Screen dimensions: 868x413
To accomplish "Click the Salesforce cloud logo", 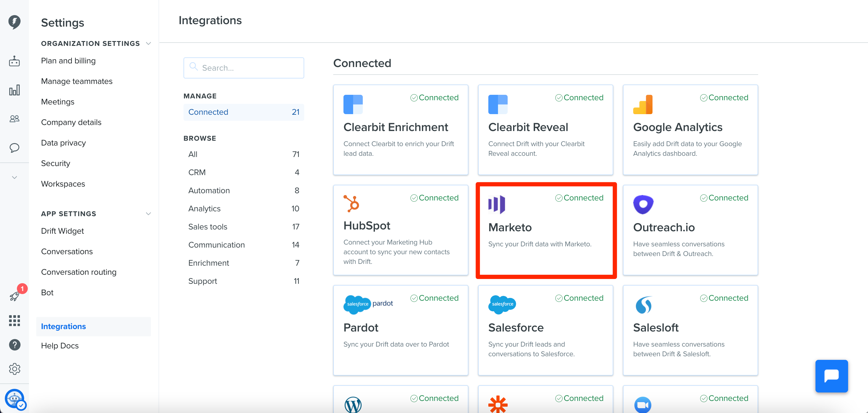I will coord(502,304).
